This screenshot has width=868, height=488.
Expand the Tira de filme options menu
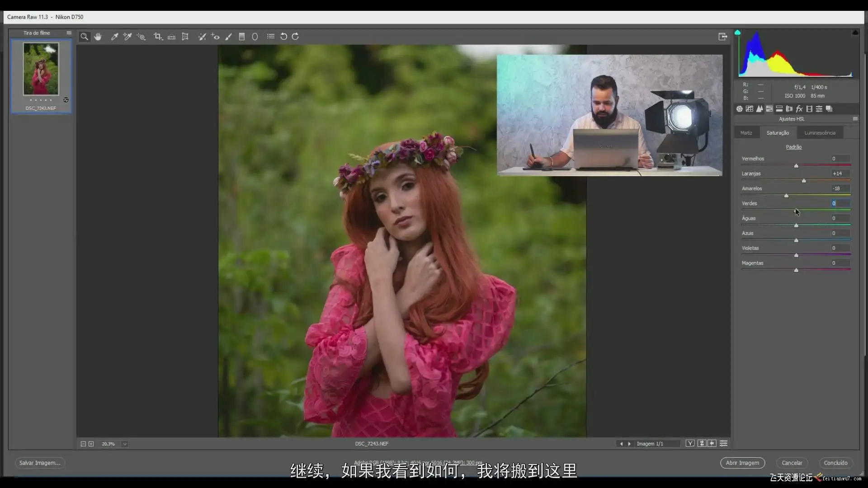[69, 33]
